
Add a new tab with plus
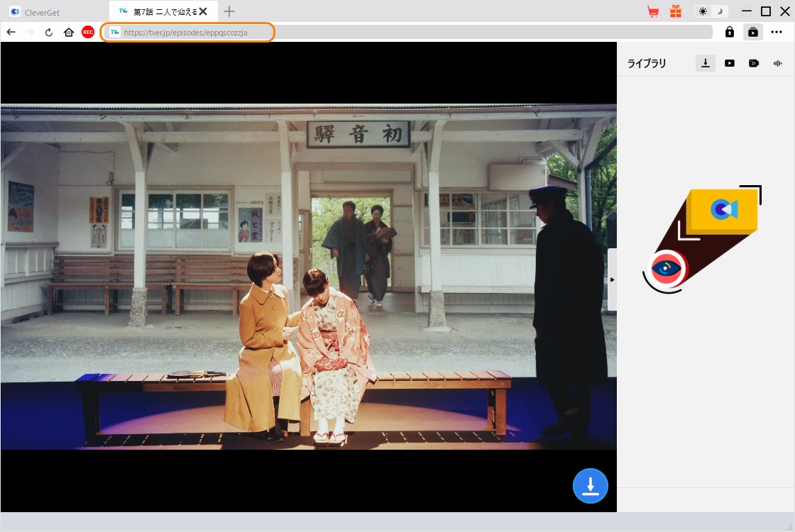(x=229, y=11)
